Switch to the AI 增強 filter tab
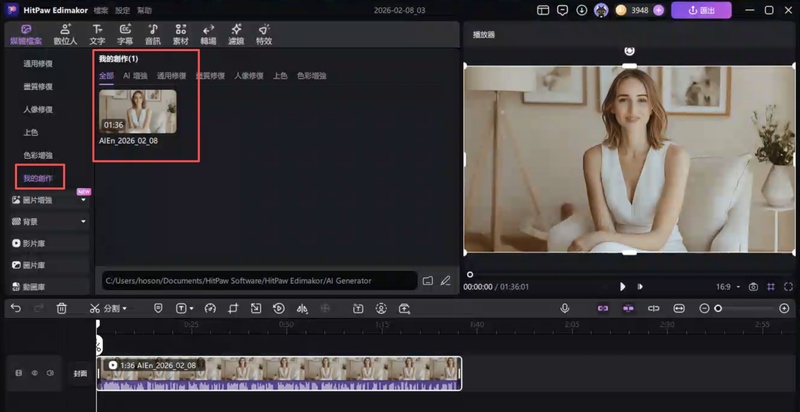 (134, 76)
